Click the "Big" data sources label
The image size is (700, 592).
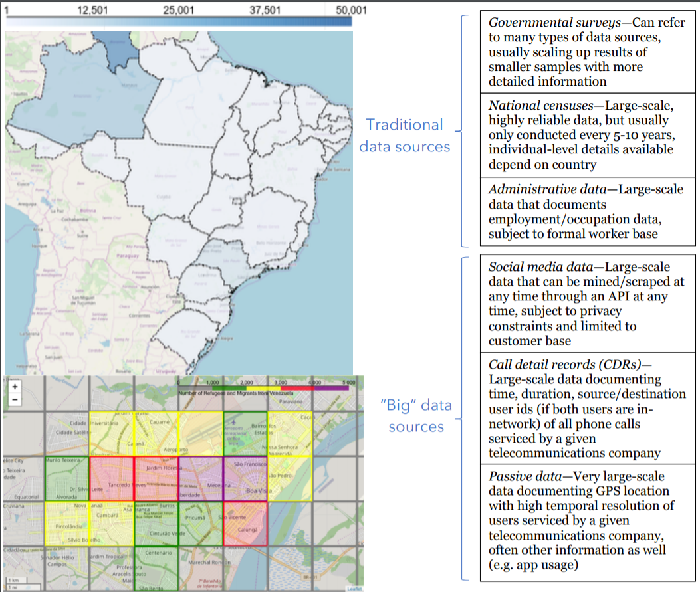tap(415, 416)
